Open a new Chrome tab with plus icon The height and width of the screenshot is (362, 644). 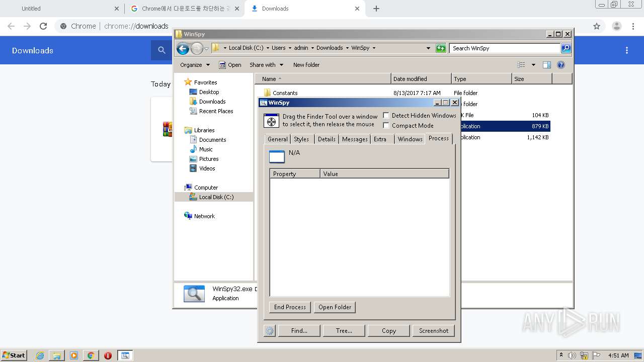point(376,9)
